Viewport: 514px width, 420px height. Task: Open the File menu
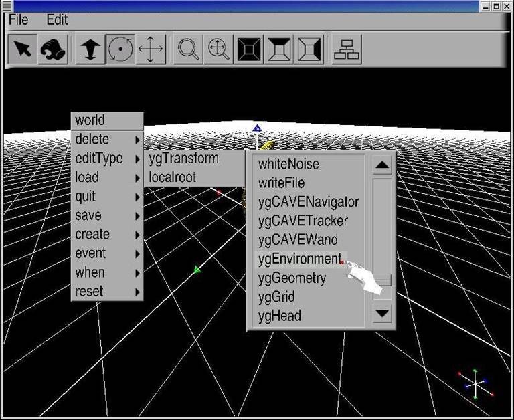pos(18,20)
